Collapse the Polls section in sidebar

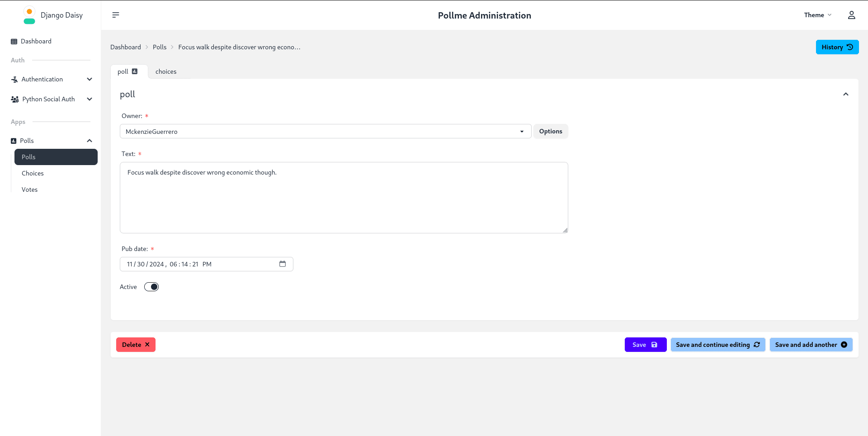click(x=90, y=141)
